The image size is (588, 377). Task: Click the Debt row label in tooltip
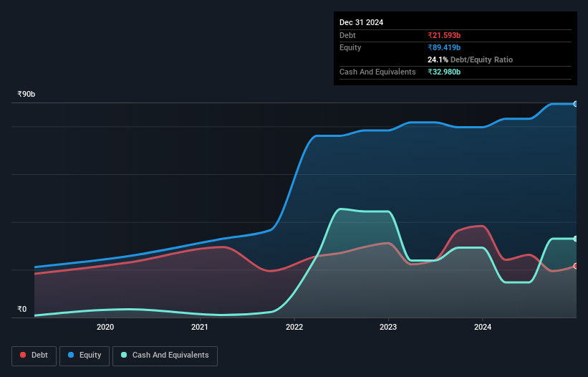[x=347, y=35]
